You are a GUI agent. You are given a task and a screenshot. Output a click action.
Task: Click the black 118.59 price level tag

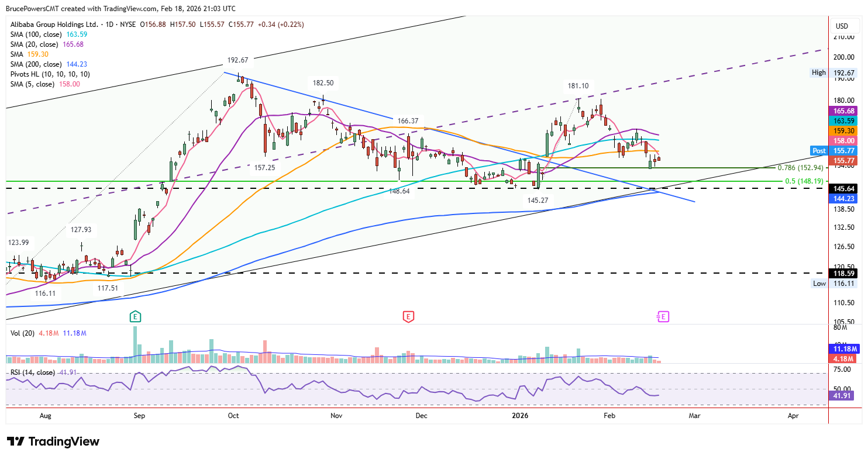[x=844, y=273]
